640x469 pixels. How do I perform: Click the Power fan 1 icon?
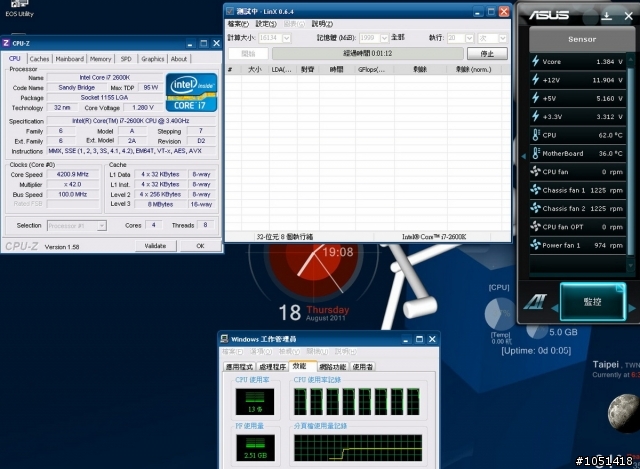(x=536, y=245)
